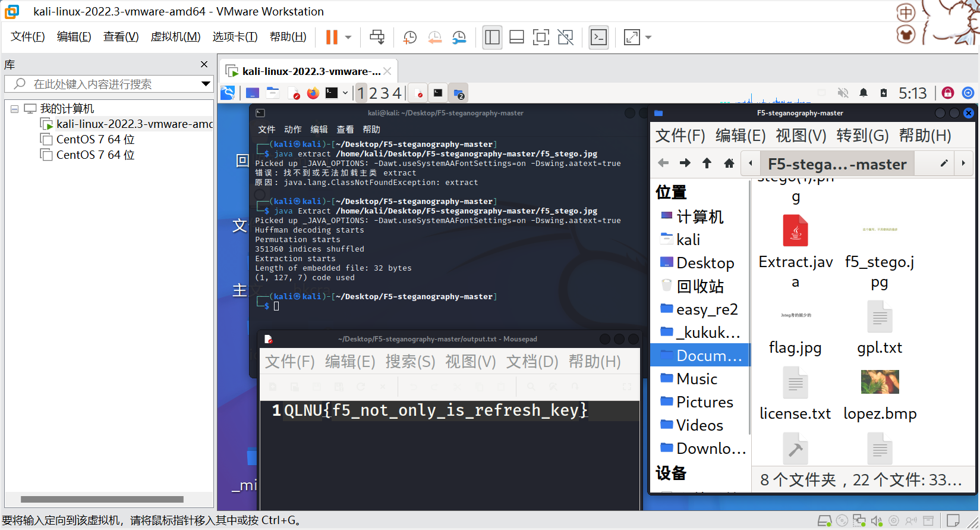Open the 查看 menu in the terminal
Screen dimensions: 980x530
coord(345,129)
